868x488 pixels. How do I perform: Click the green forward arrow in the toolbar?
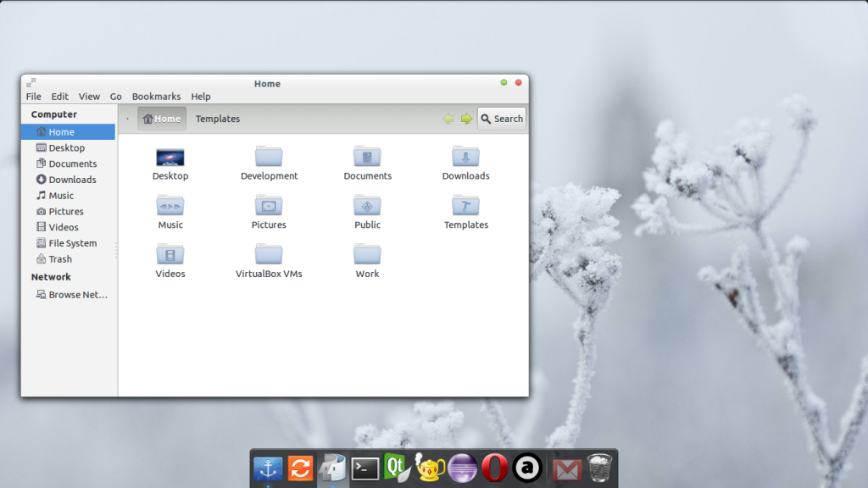coord(466,119)
